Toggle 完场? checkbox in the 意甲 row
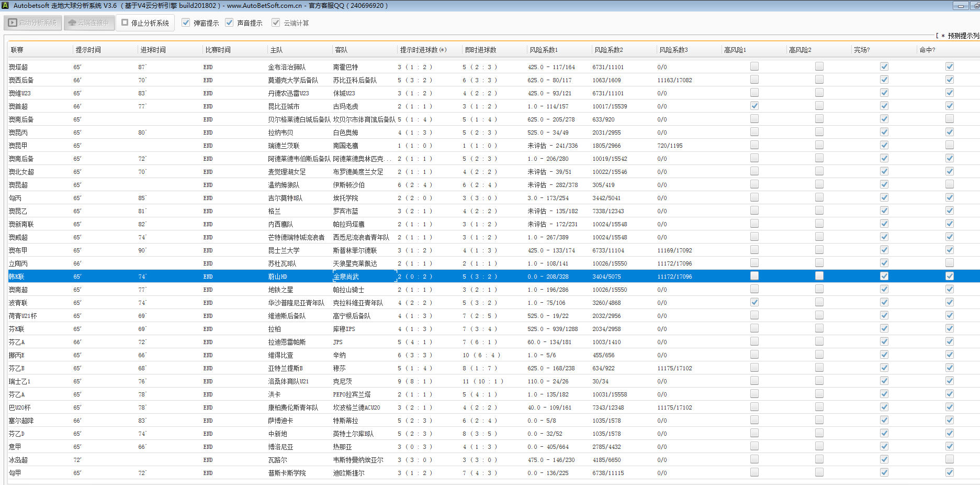 (884, 446)
